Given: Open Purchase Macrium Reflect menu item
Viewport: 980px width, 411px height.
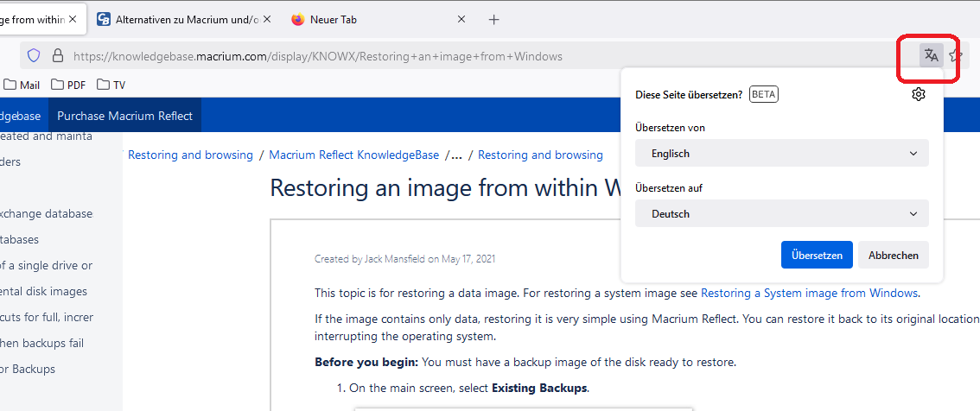Looking at the screenshot, I should [x=125, y=116].
